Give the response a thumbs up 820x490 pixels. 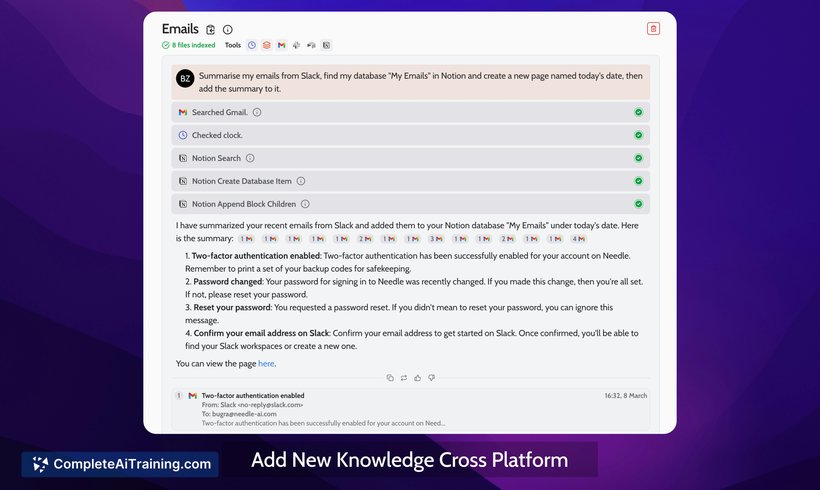click(x=417, y=378)
